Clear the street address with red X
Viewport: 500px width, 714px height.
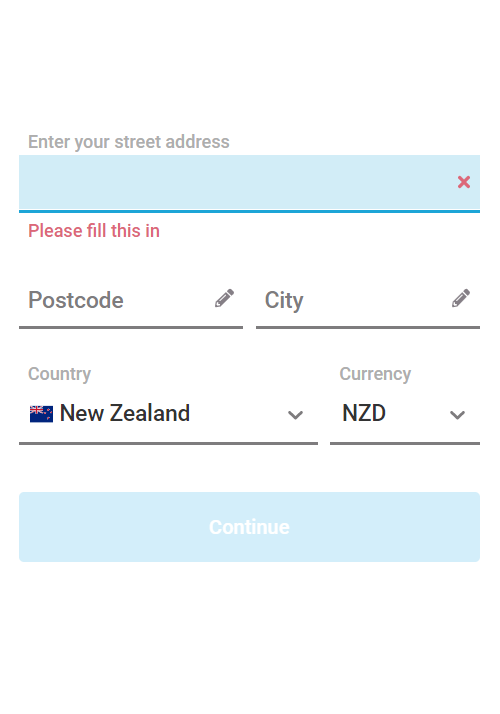pos(464,182)
